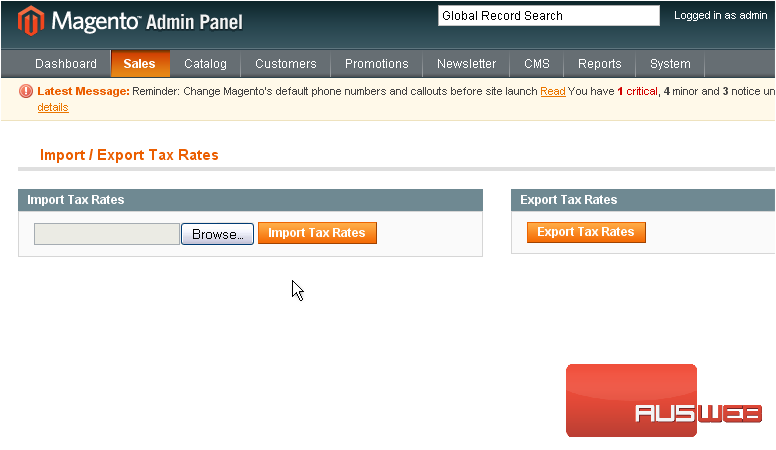Follow the Read link in message

point(552,91)
